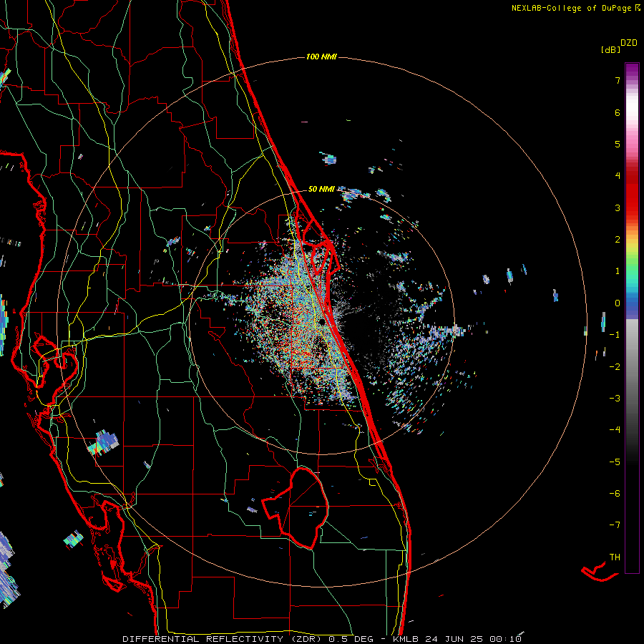Click the "24 JUN 25" date text

click(x=456, y=639)
